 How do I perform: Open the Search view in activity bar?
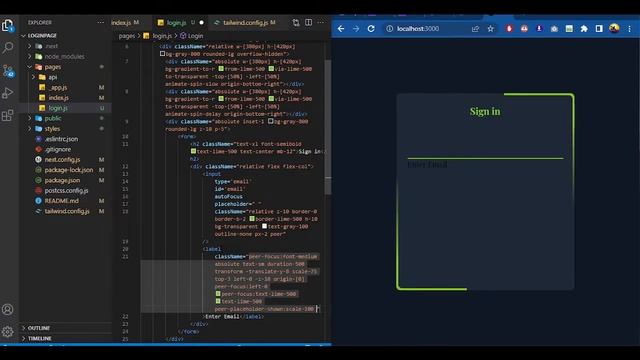click(x=8, y=48)
